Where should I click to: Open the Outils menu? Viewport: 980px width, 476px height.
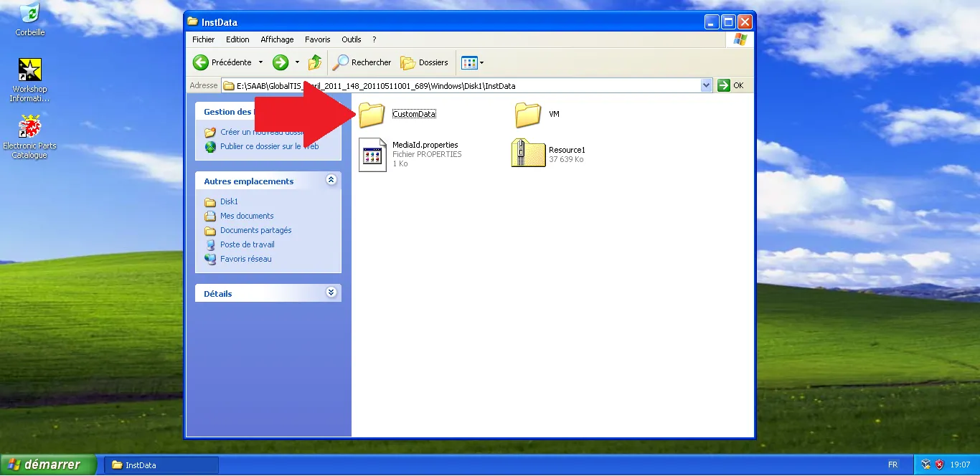[x=352, y=39]
